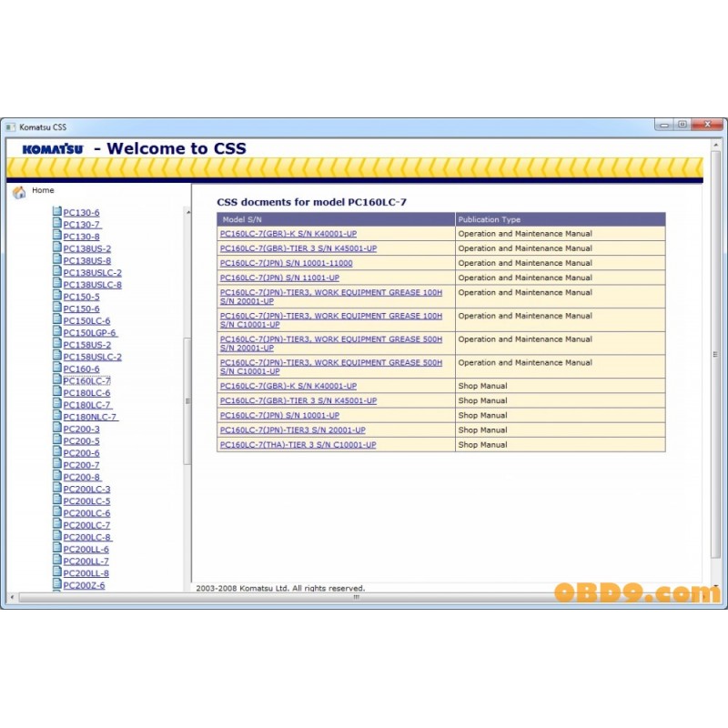The image size is (728, 728).
Task: Open the GBR-K K40001-UP Shop Manual link
Action: coord(288,386)
